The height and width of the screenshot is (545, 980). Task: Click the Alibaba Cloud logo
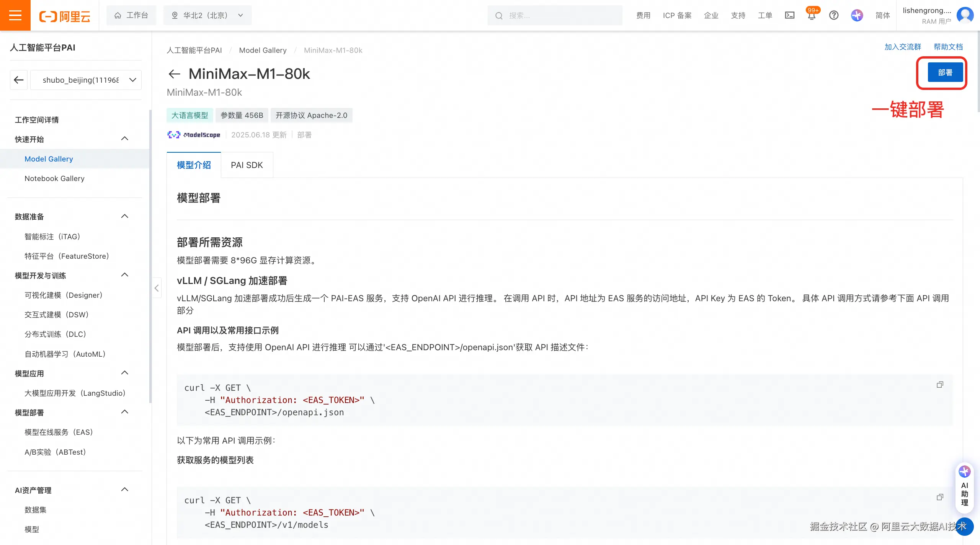tap(64, 15)
